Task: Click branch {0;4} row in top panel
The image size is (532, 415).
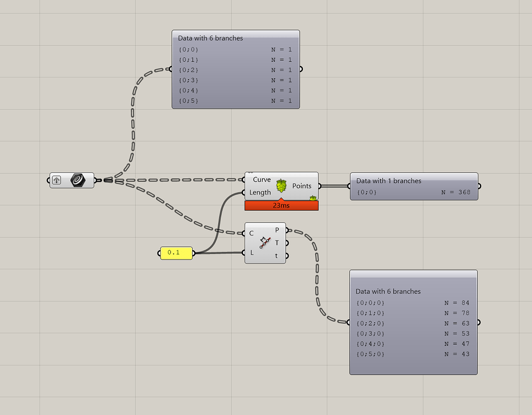Action: 235,90
